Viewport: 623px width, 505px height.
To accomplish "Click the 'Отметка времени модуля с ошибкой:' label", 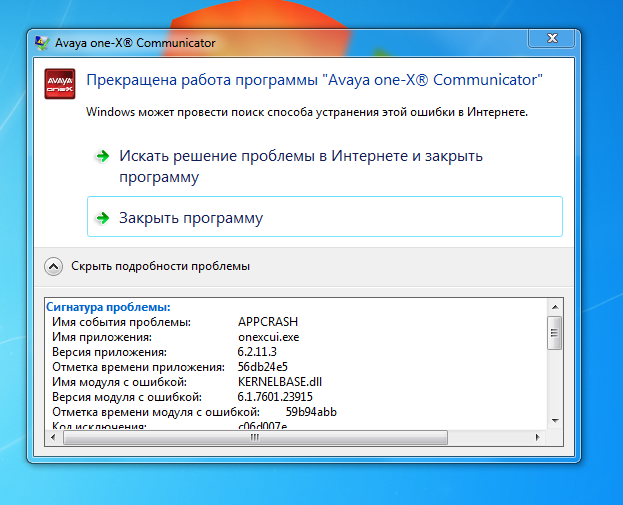I will 156,412.
